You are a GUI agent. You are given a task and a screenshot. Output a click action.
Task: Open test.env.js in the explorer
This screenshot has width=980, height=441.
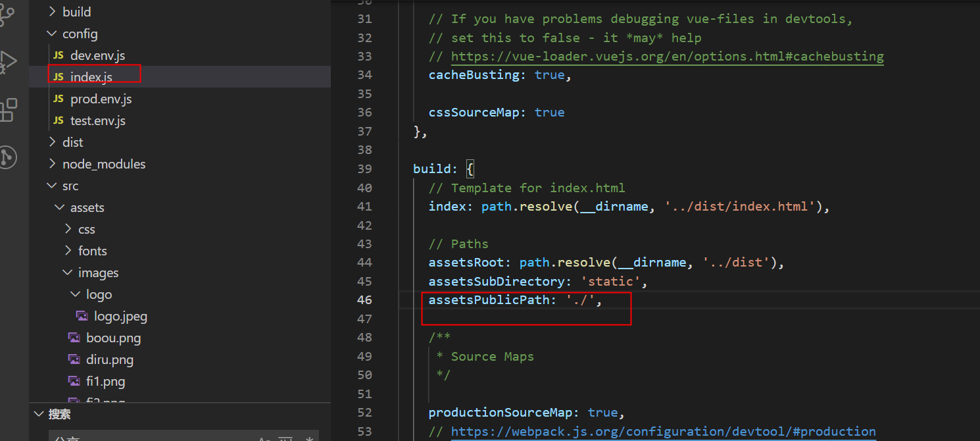point(98,120)
